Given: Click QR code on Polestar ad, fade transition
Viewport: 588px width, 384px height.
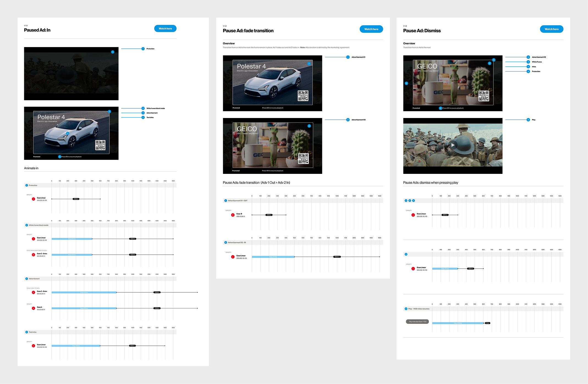Looking at the screenshot, I should point(303,96).
